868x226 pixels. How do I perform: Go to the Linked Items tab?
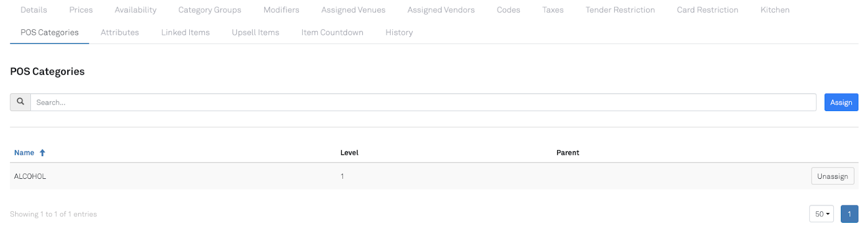186,33
